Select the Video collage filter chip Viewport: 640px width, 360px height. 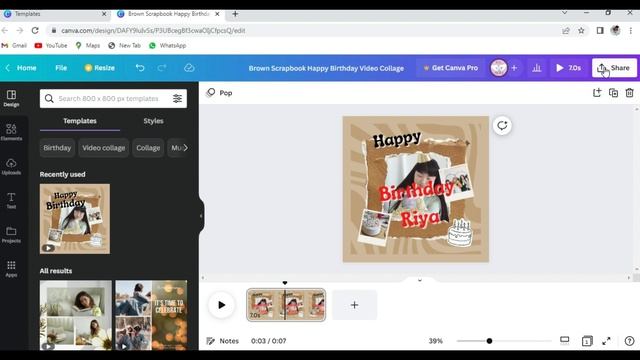[x=104, y=148]
